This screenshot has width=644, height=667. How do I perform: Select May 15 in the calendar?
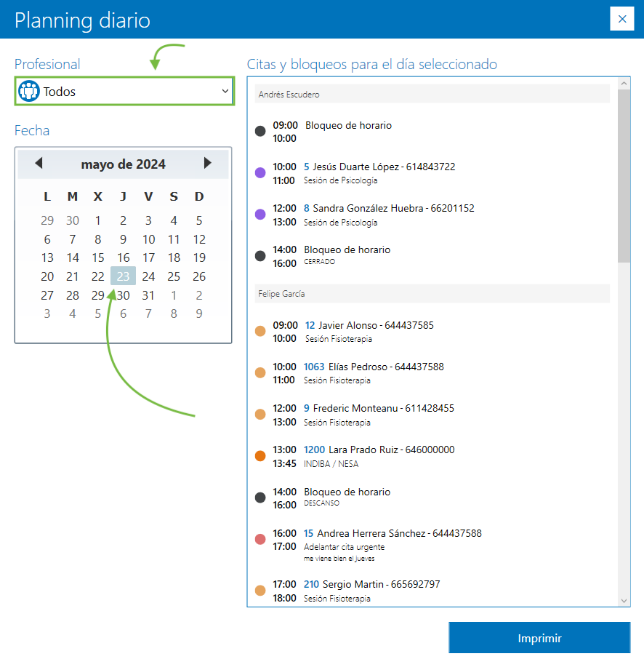(98, 257)
